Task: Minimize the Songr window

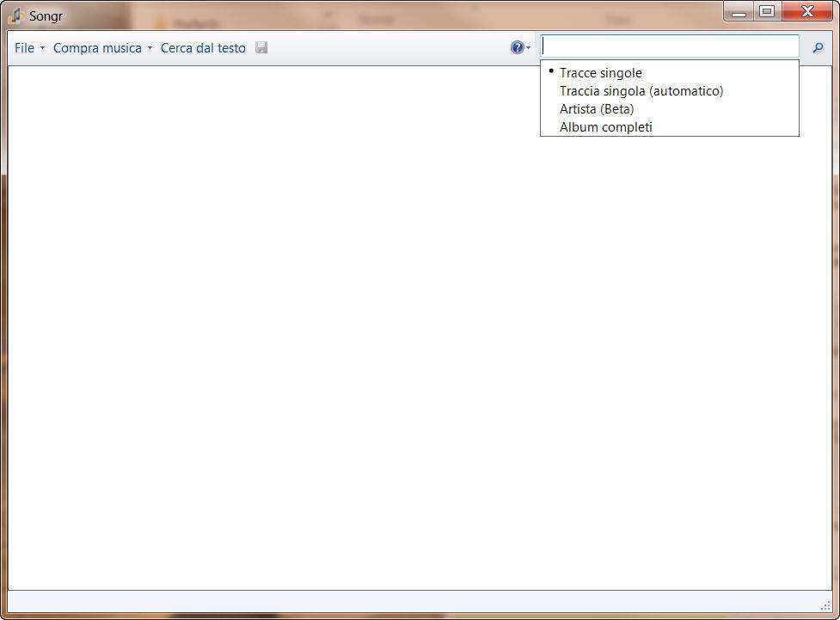Action: click(x=739, y=11)
